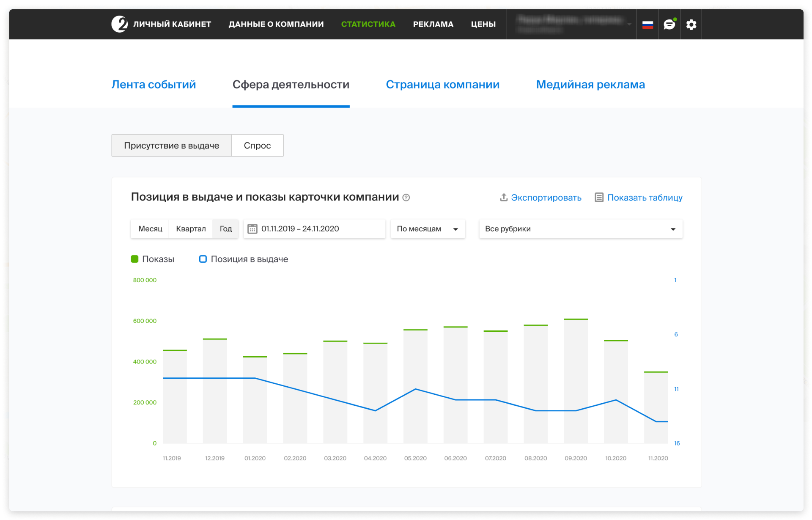Click the chart title Позиция в выдаче и показы
812x520 pixels.
[x=265, y=197]
